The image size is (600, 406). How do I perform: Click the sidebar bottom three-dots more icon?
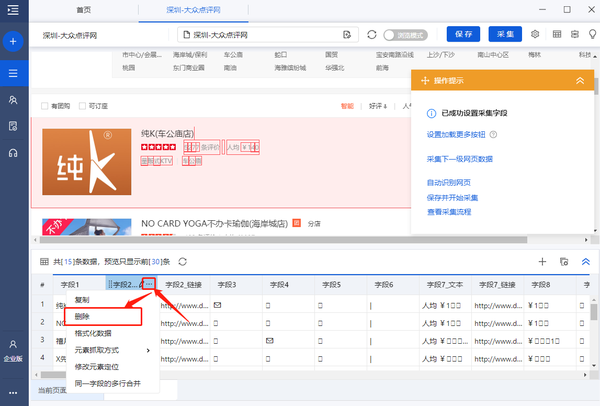point(13,393)
